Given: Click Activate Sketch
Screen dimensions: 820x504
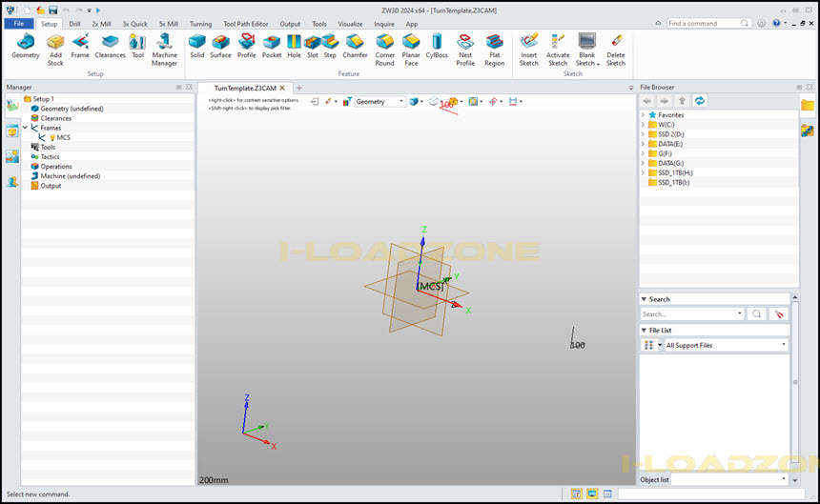Looking at the screenshot, I should pyautogui.click(x=558, y=50).
